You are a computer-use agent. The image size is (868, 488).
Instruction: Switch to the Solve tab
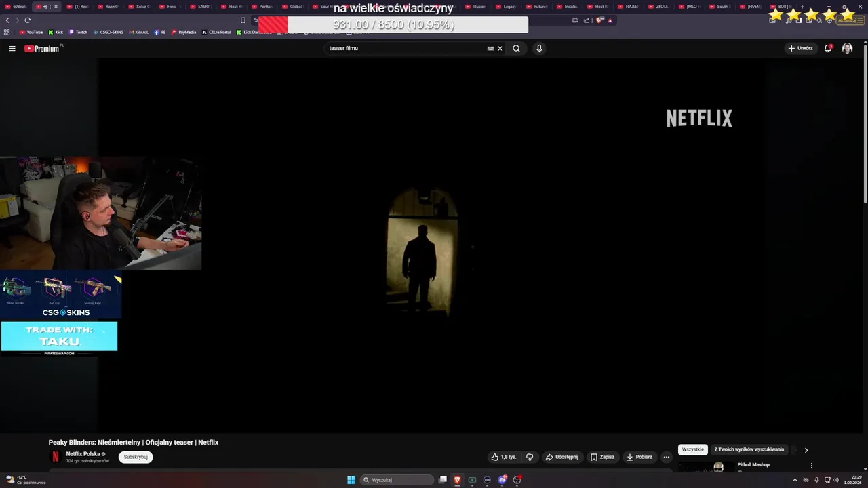pos(138,7)
